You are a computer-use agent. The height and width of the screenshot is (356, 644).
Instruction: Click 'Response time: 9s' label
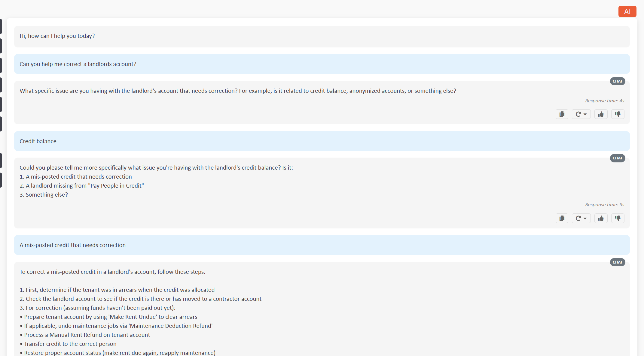tap(604, 205)
